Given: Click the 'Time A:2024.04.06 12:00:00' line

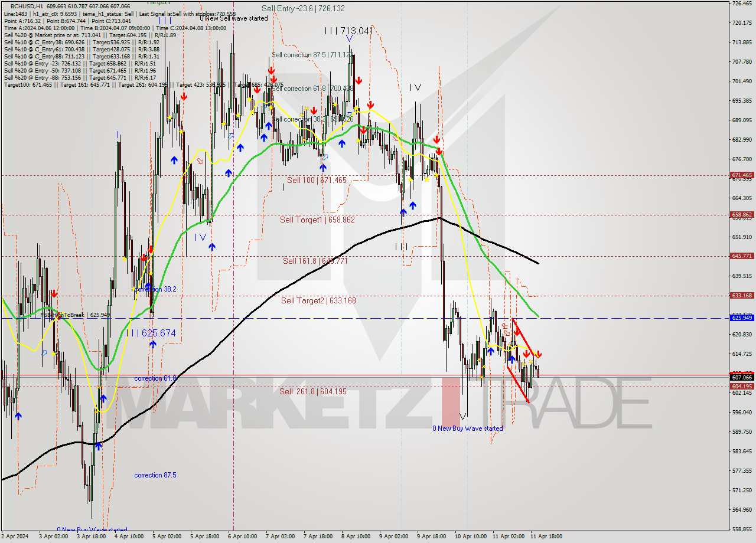Looking at the screenshot, I should 115,28.
